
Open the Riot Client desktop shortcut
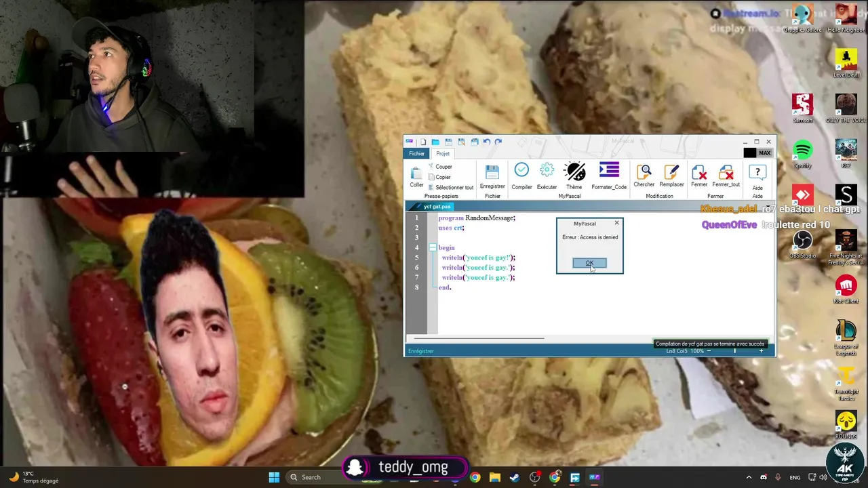click(846, 290)
